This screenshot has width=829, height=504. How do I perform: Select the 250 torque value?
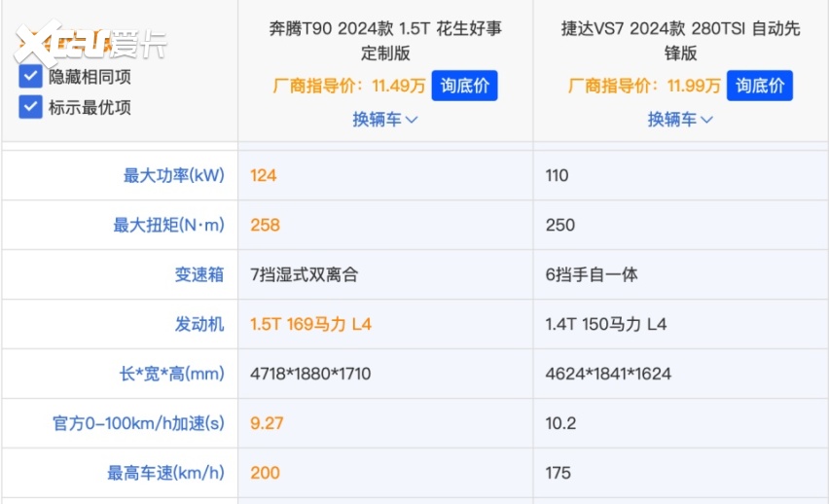click(560, 225)
